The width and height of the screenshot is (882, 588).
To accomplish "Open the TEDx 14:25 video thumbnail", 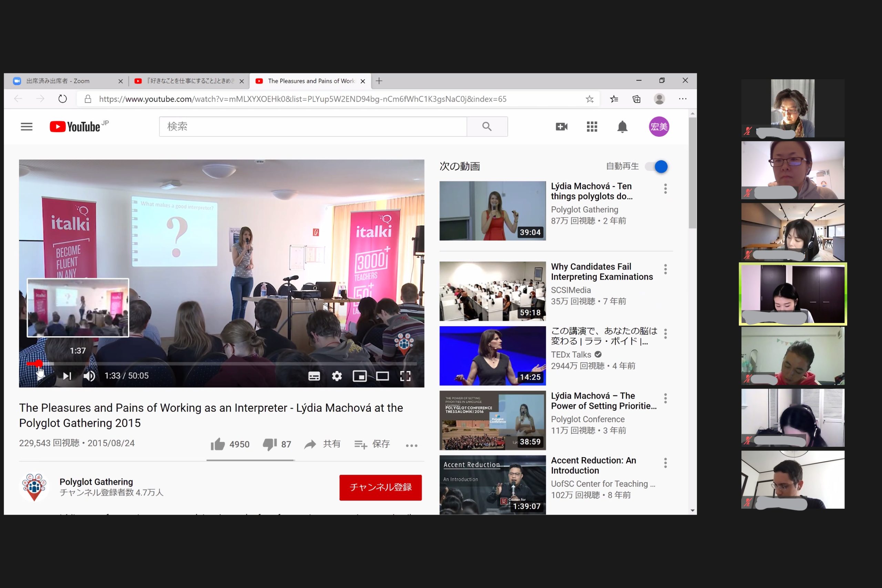I will point(492,356).
